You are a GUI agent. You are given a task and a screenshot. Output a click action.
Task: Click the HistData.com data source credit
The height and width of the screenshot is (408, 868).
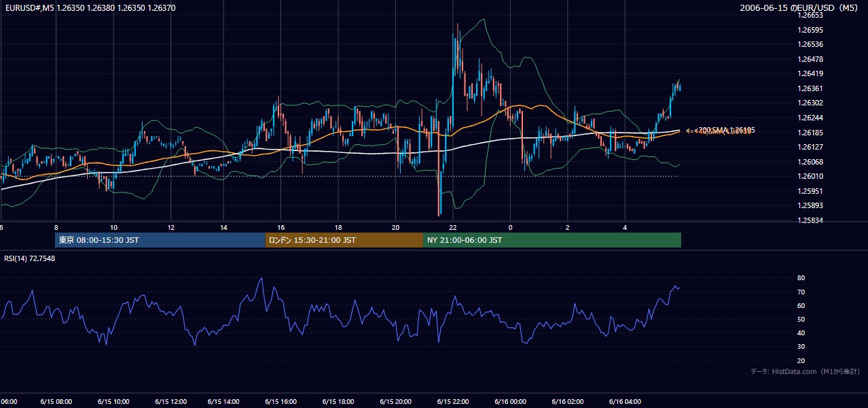coord(805,371)
